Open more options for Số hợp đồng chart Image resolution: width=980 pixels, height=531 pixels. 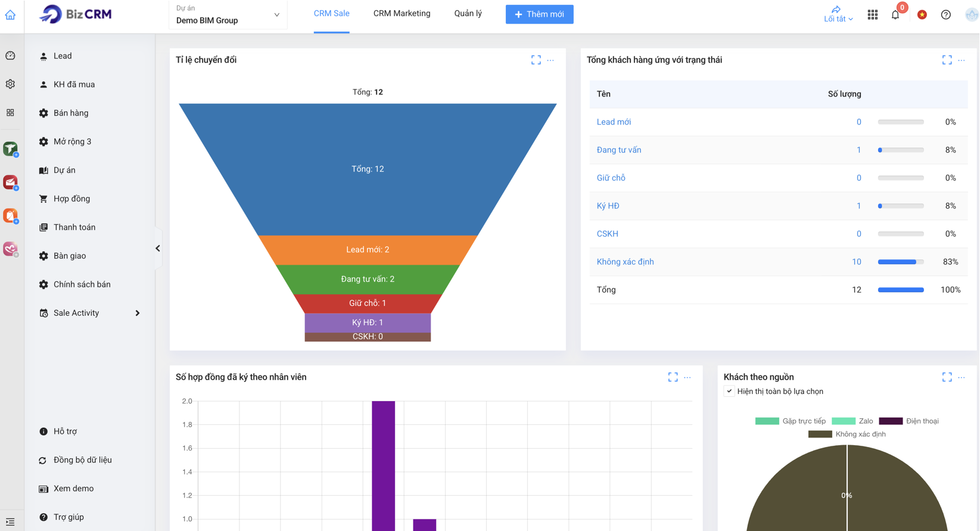point(687,377)
